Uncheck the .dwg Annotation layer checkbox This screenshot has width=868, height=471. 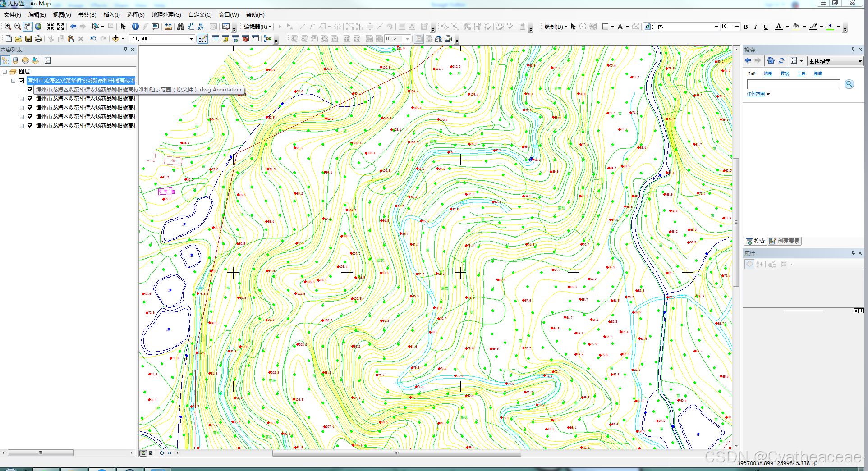point(30,90)
